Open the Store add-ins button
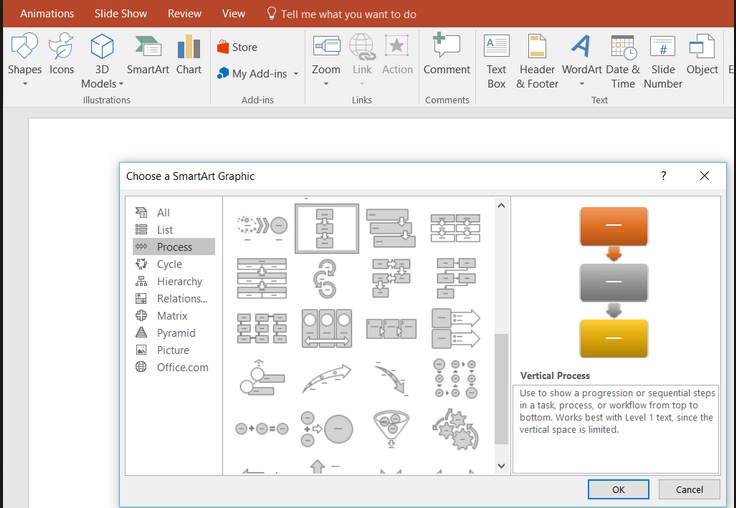This screenshot has width=736, height=508. [x=237, y=47]
